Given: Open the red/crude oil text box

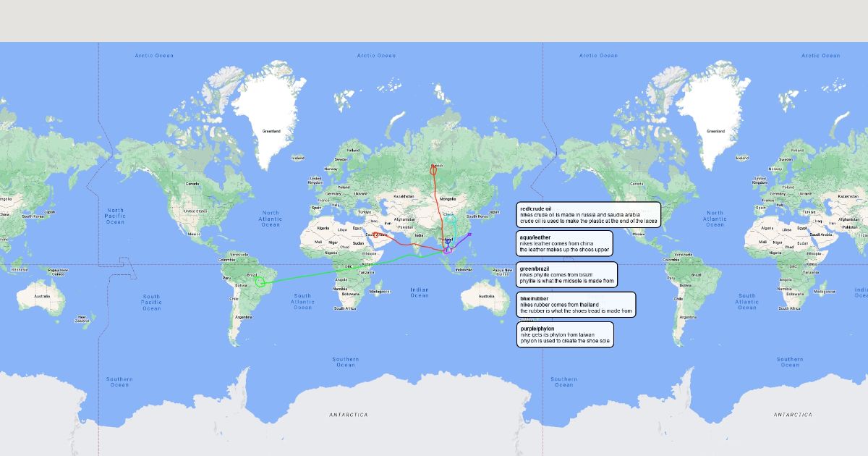Looking at the screenshot, I should [588, 215].
